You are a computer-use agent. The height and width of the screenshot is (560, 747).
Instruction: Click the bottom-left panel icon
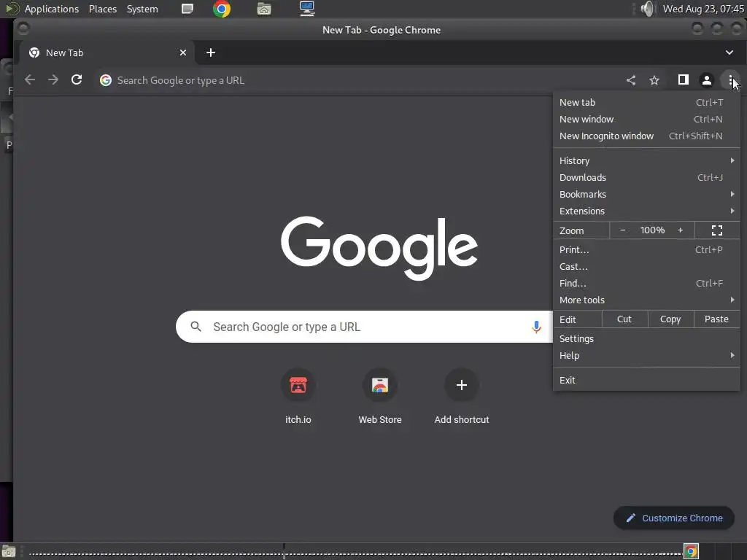click(x=9, y=551)
